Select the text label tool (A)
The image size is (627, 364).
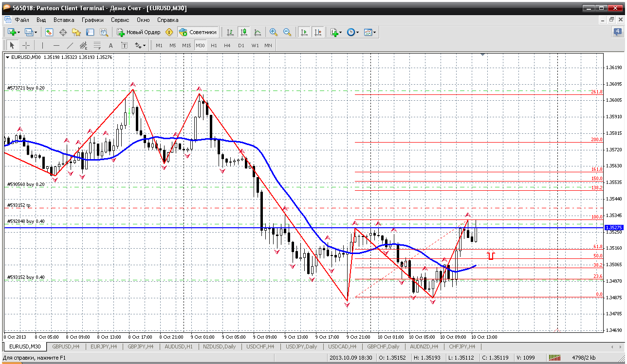[x=111, y=45]
